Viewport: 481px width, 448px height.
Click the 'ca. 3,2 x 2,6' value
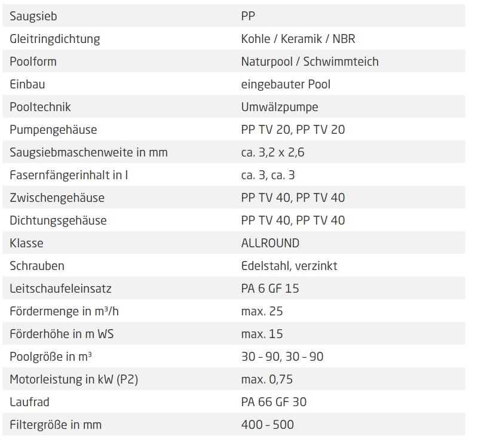coord(272,152)
